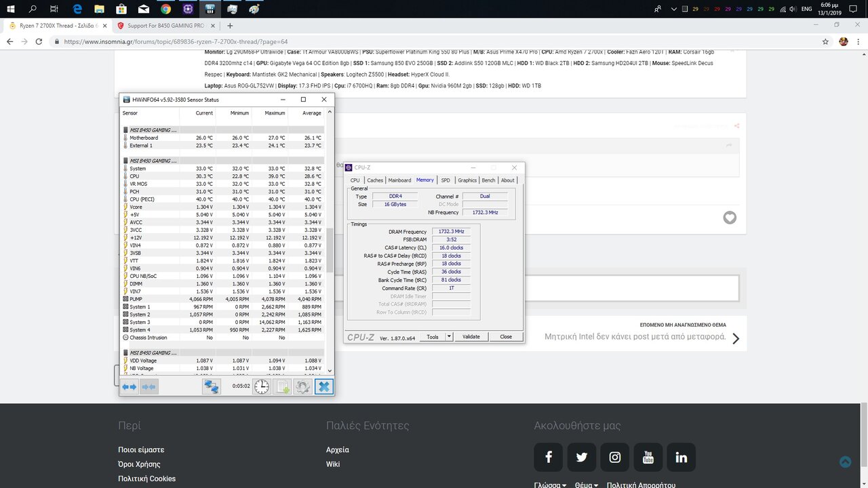
Task: Open LinkedIn icon in the footer
Action: (x=682, y=457)
